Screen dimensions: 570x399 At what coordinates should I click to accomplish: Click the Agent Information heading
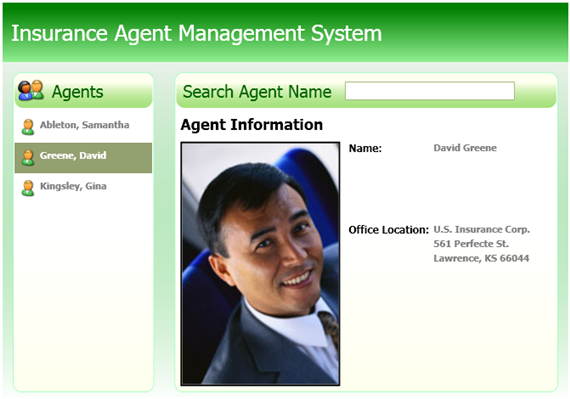click(x=252, y=125)
